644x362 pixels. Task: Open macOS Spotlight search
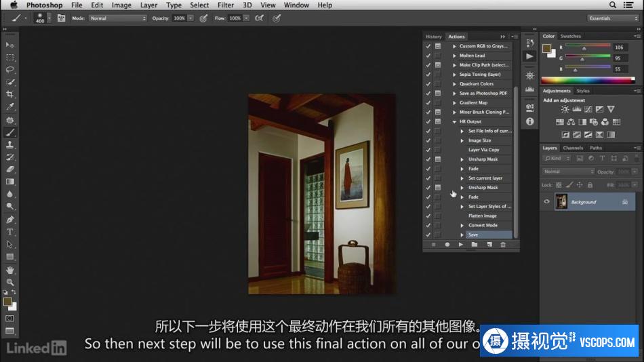(612, 5)
